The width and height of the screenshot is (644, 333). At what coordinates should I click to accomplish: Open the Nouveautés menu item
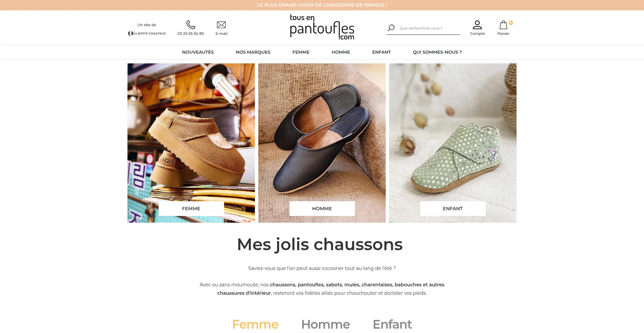point(198,52)
